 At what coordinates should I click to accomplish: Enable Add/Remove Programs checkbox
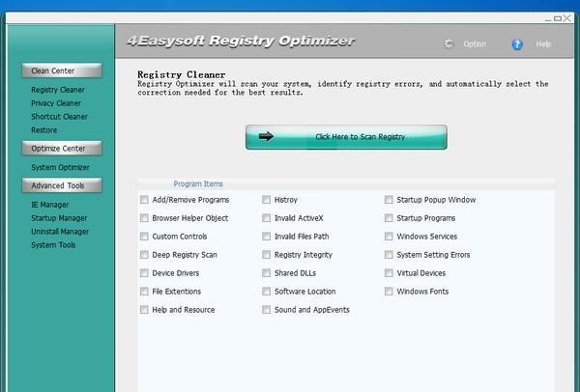tap(144, 200)
